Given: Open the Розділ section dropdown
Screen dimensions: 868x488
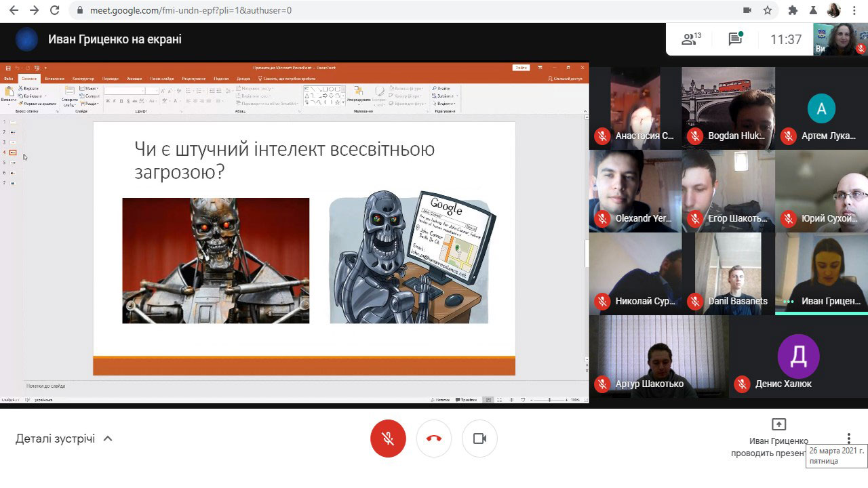Looking at the screenshot, I should (90, 104).
